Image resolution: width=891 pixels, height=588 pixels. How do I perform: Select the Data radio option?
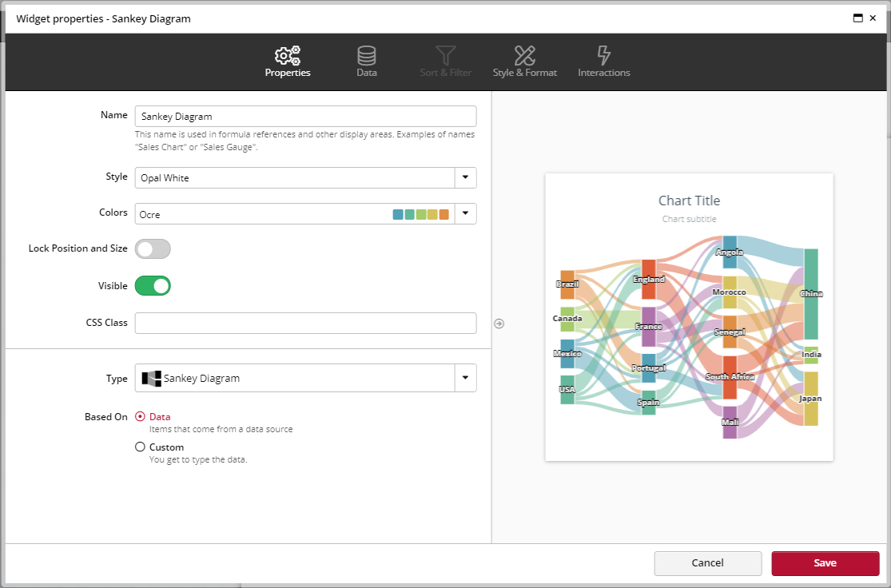tap(140, 416)
